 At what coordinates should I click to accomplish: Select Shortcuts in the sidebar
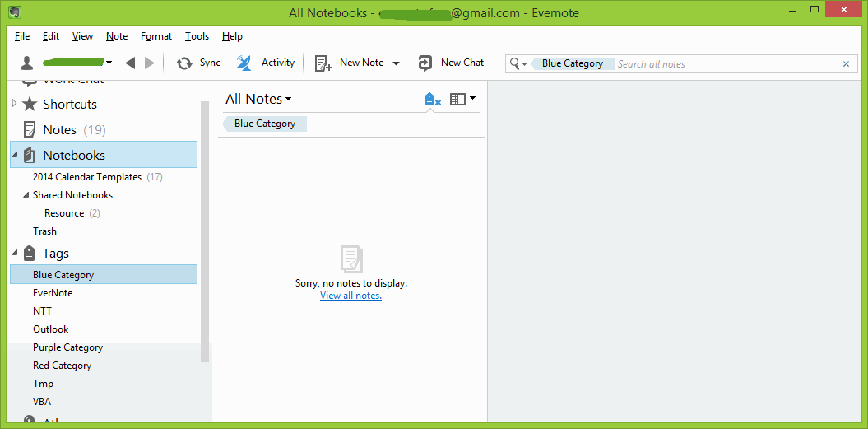(x=70, y=105)
